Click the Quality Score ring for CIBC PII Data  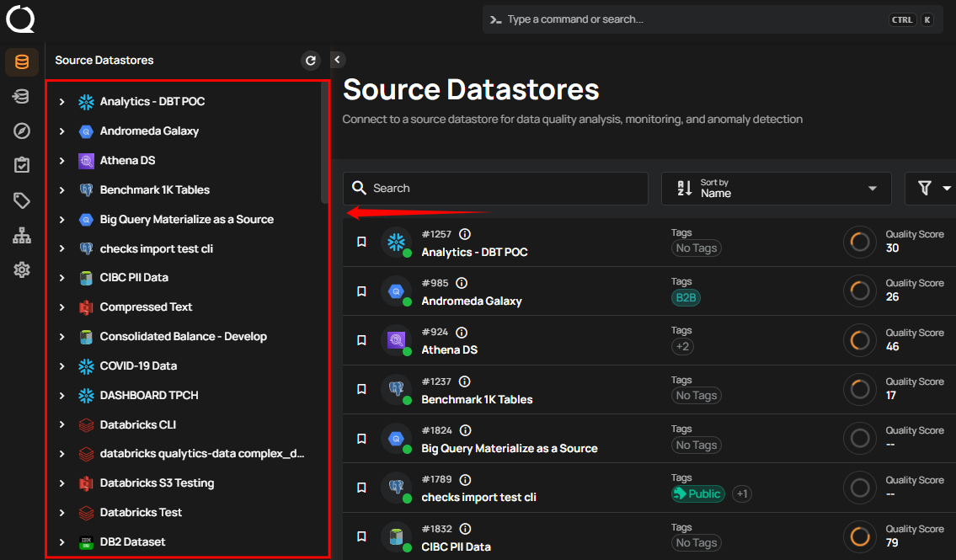pos(859,536)
